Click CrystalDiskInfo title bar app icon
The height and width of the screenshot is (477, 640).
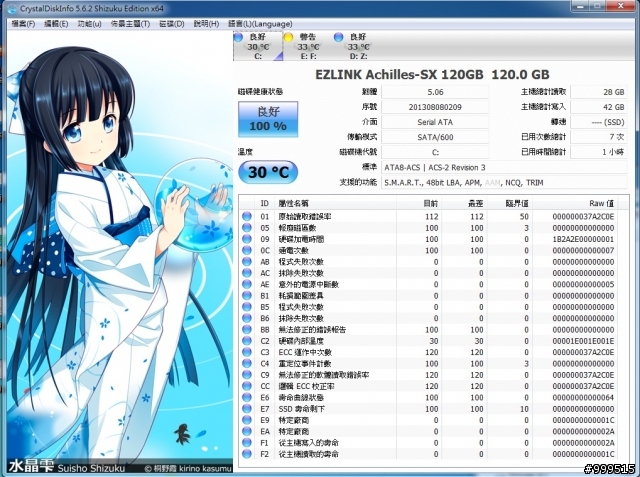pos(13,8)
